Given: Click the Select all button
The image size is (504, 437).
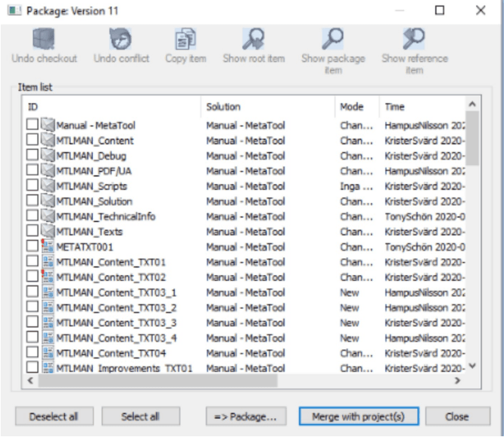Looking at the screenshot, I should (140, 417).
